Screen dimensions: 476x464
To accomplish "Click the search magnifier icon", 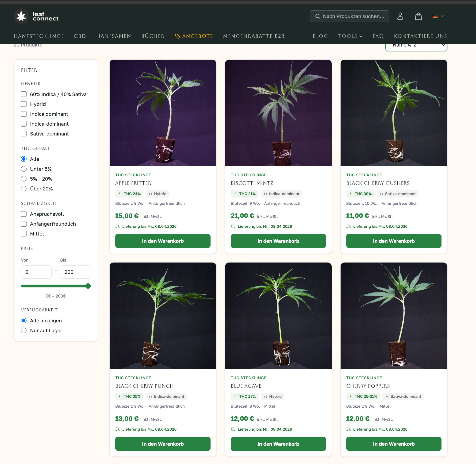I will (x=317, y=16).
